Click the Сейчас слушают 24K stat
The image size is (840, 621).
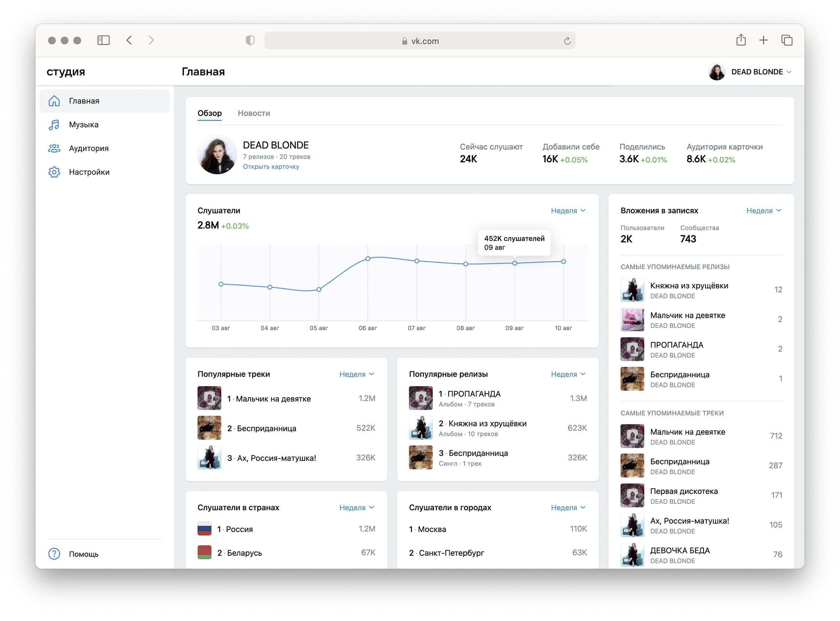pos(491,153)
